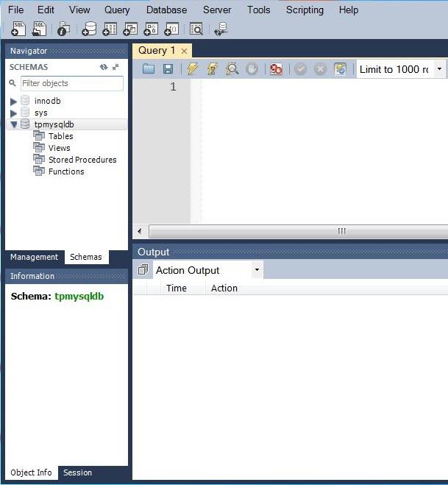Select the Views node under tpmysqldb

point(60,148)
